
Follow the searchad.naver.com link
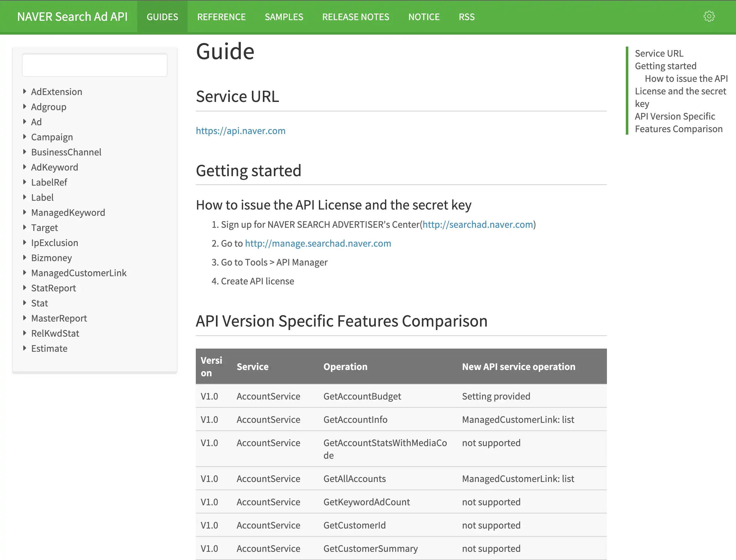tap(478, 225)
